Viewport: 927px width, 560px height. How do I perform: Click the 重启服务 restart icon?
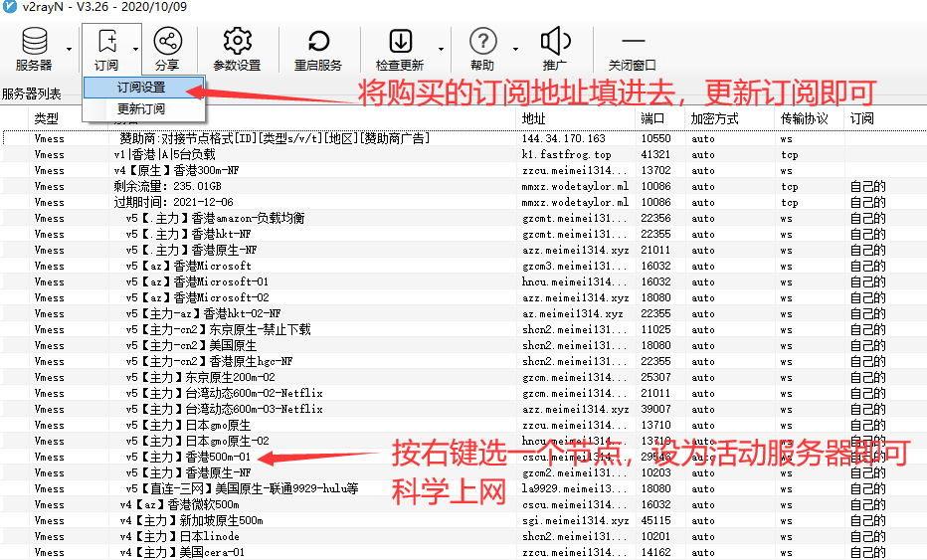coord(318,42)
